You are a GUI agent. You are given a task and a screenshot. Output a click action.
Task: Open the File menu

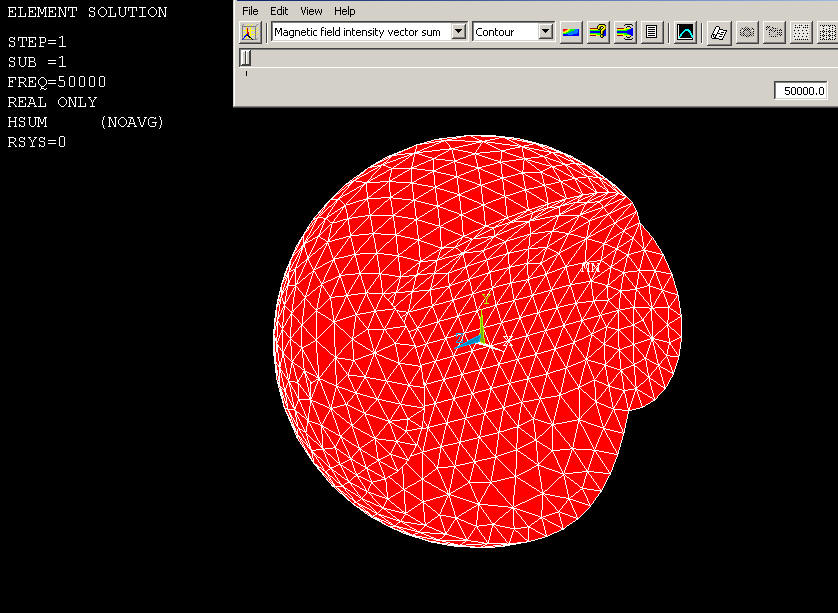point(250,11)
